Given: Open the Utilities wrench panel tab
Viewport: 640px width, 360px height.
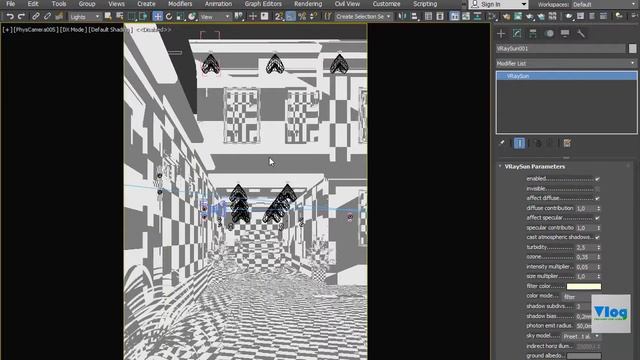Looking at the screenshot, I should coord(581,34).
